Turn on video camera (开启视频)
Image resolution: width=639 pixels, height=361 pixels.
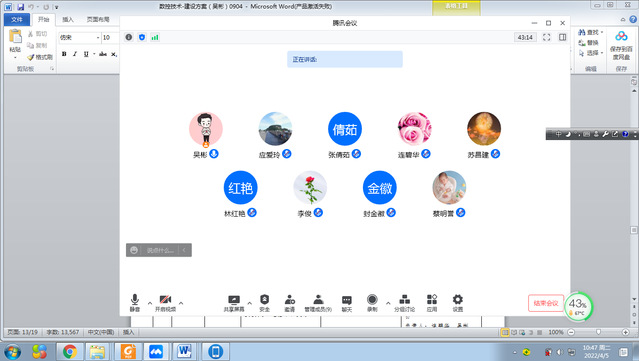click(165, 303)
